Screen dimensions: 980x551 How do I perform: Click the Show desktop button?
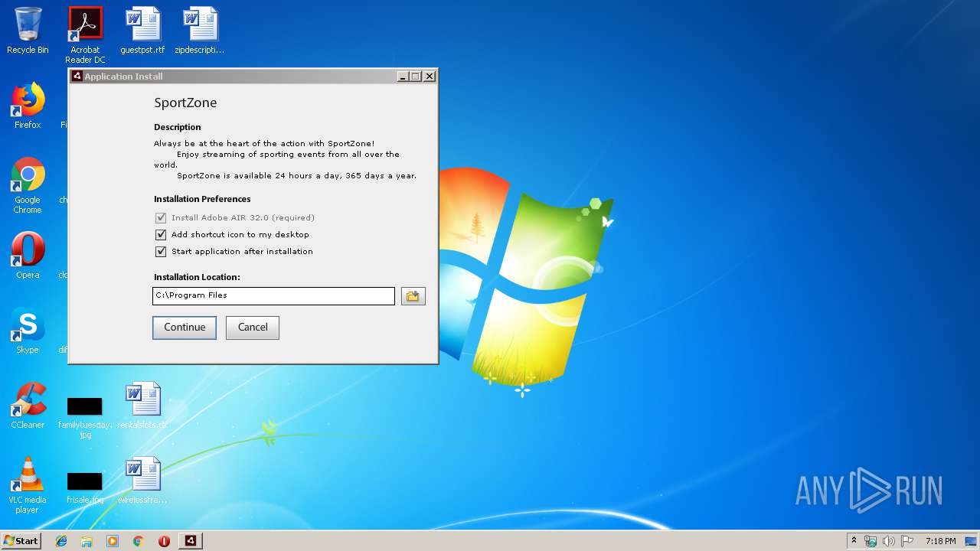[972, 541]
